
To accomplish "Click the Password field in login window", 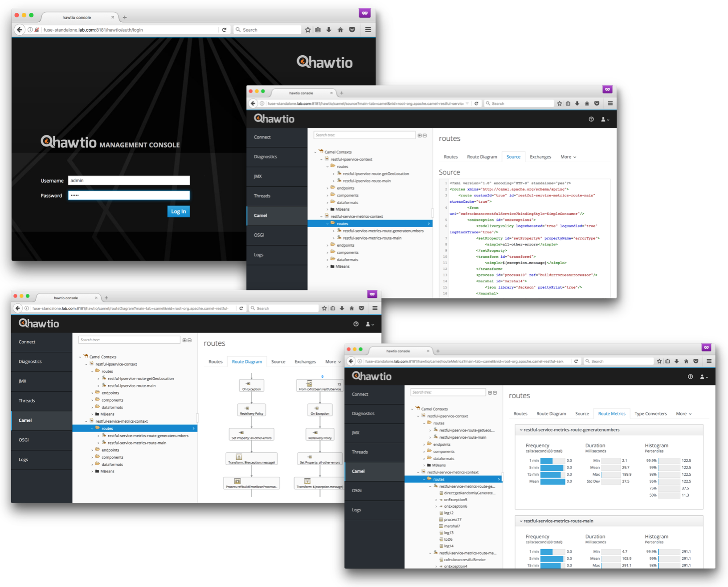I will point(129,196).
